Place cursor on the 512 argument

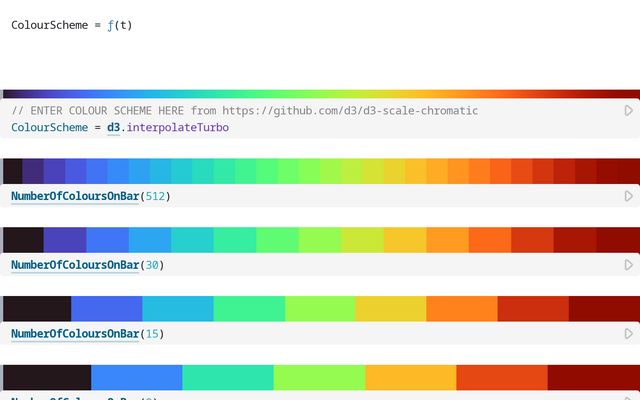point(155,197)
